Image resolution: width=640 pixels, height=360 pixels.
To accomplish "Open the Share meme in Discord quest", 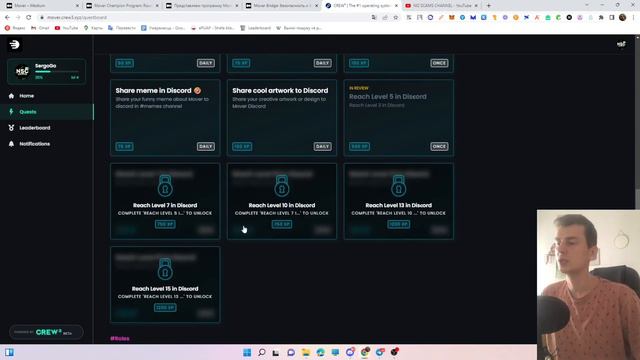I will pos(165,118).
